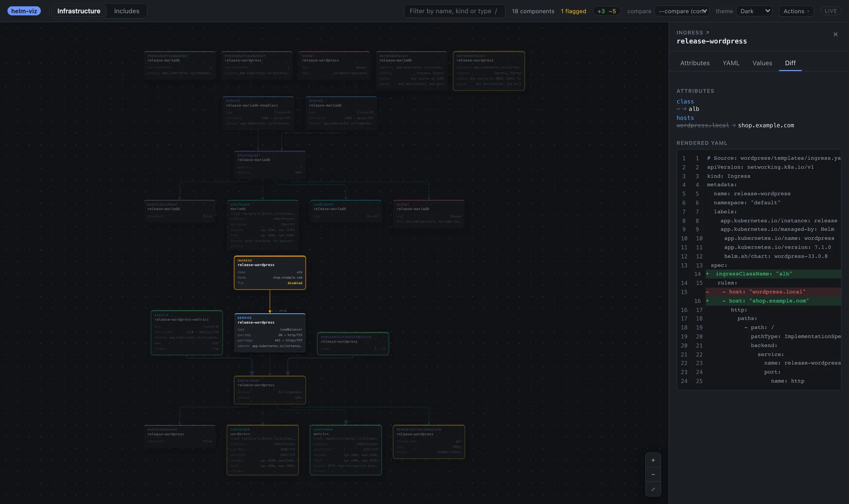
Task: Click the disabled TLS value on Ingress node
Action: click(295, 283)
